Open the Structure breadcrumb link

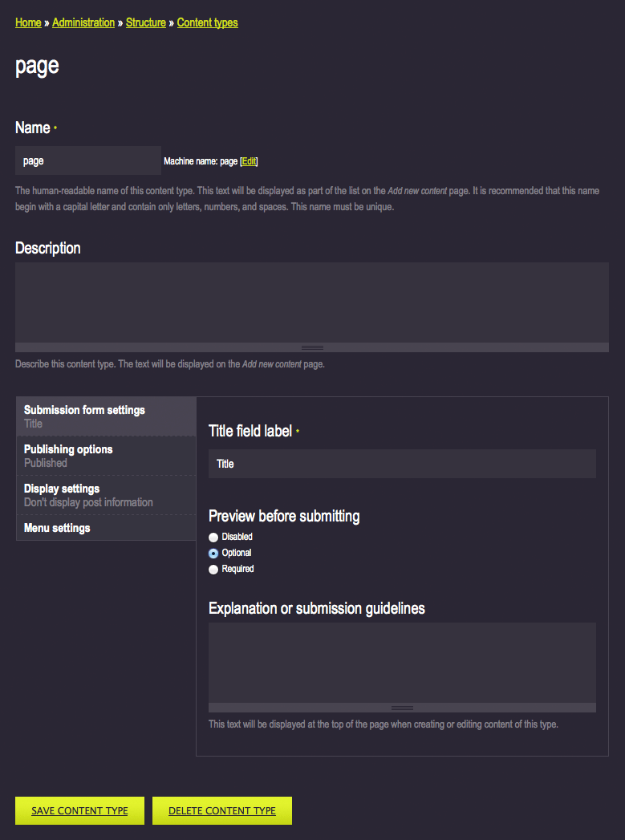pyautogui.click(x=146, y=22)
